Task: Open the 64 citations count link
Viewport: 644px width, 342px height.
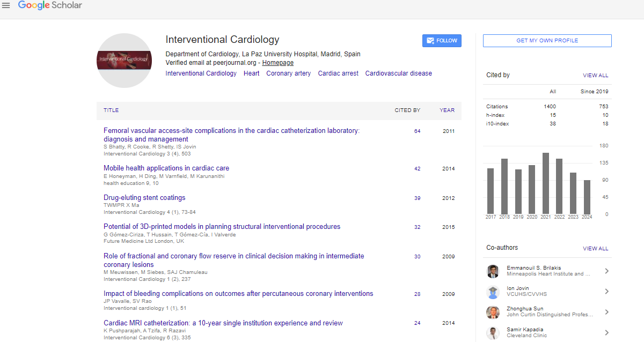Action: (417, 131)
